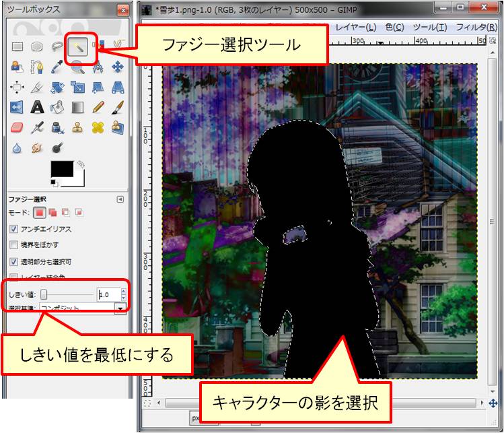Viewport: 504px width, 433px height.
Task: Pick the Paths tool
Action: (37, 67)
